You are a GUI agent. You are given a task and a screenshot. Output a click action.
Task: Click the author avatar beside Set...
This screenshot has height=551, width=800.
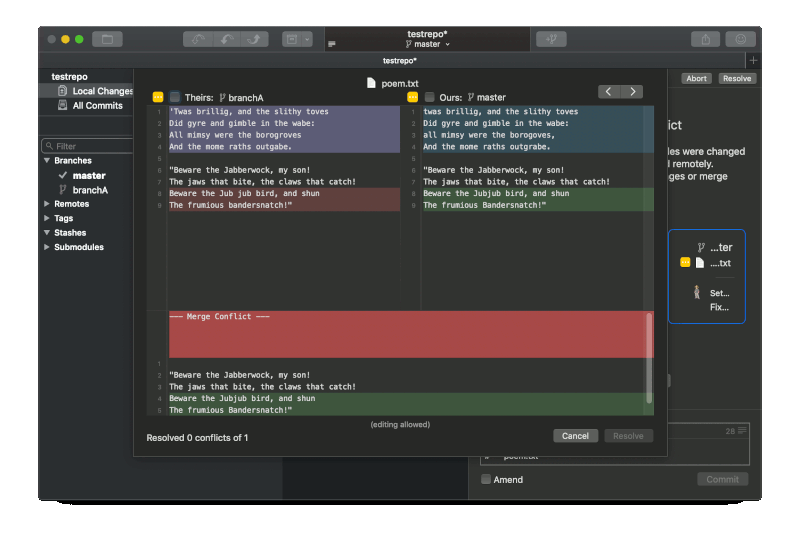696,292
